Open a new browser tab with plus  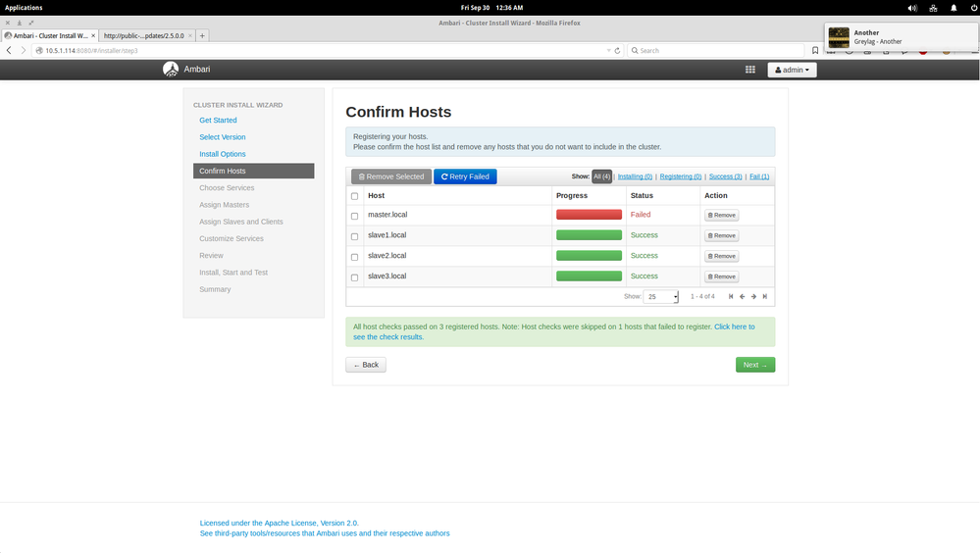point(202,35)
